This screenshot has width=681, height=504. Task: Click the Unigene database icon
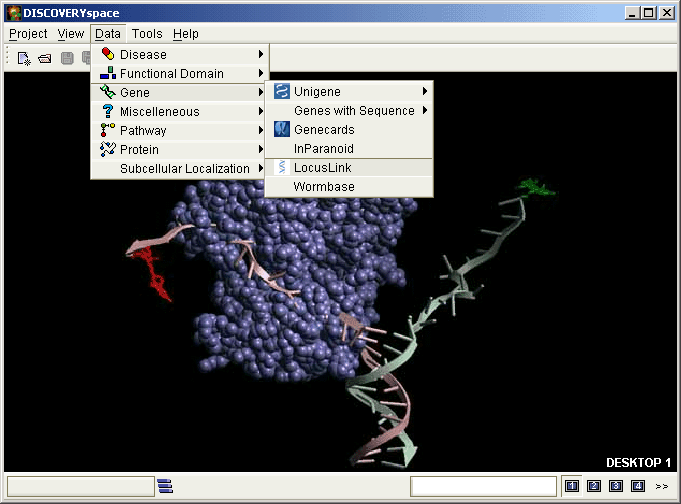[282, 91]
